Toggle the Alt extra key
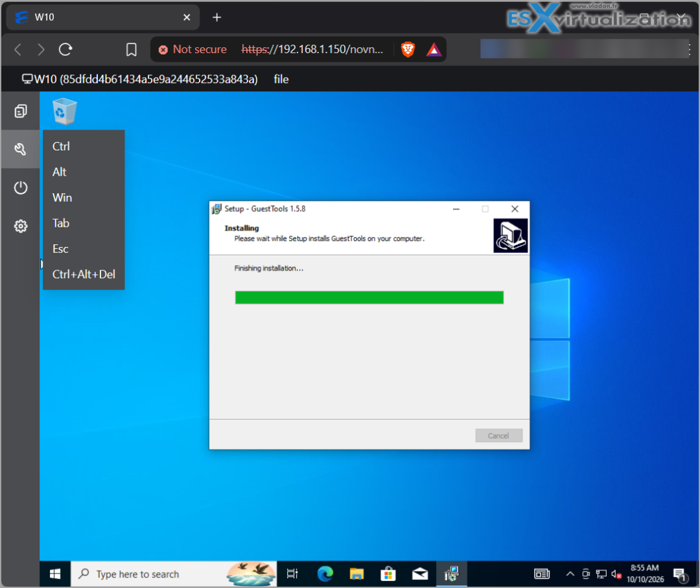 click(x=60, y=172)
